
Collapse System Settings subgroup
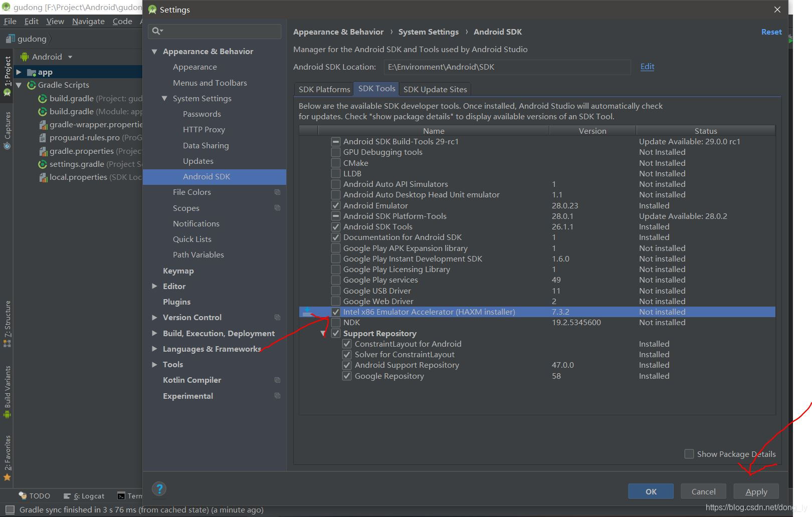164,99
